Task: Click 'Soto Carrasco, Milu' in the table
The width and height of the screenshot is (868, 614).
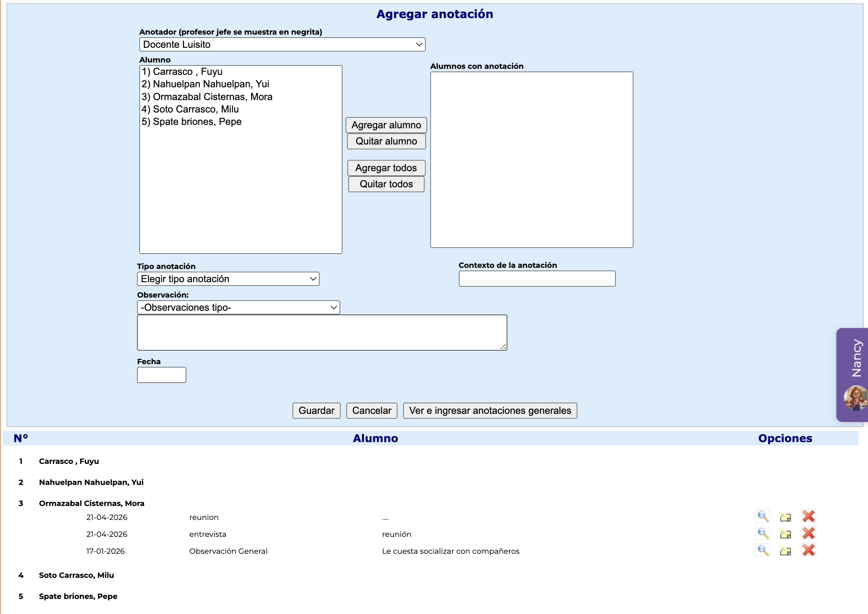Action: (x=76, y=576)
